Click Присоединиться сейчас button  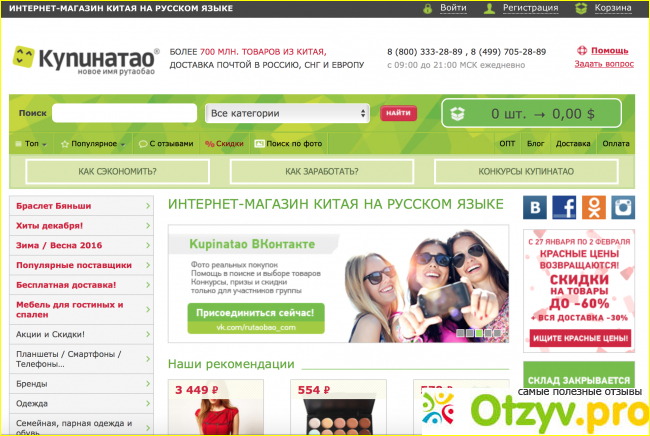click(x=255, y=312)
